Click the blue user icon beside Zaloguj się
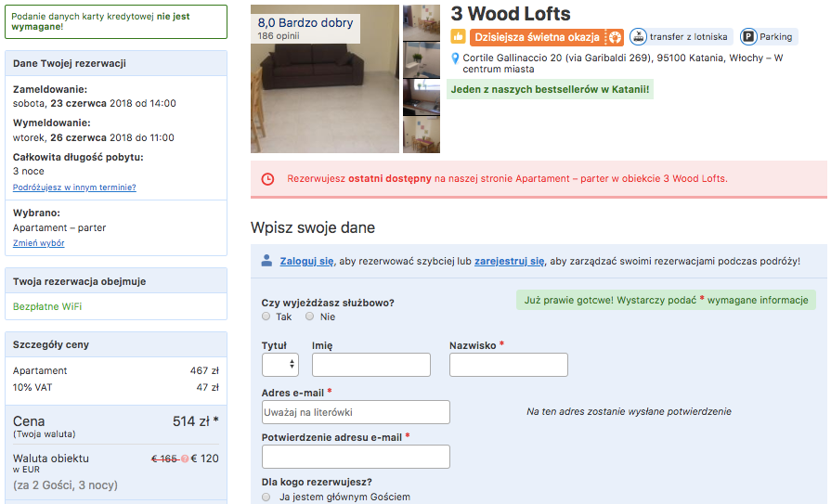Viewport: 831px width, 504px height. coord(267,260)
